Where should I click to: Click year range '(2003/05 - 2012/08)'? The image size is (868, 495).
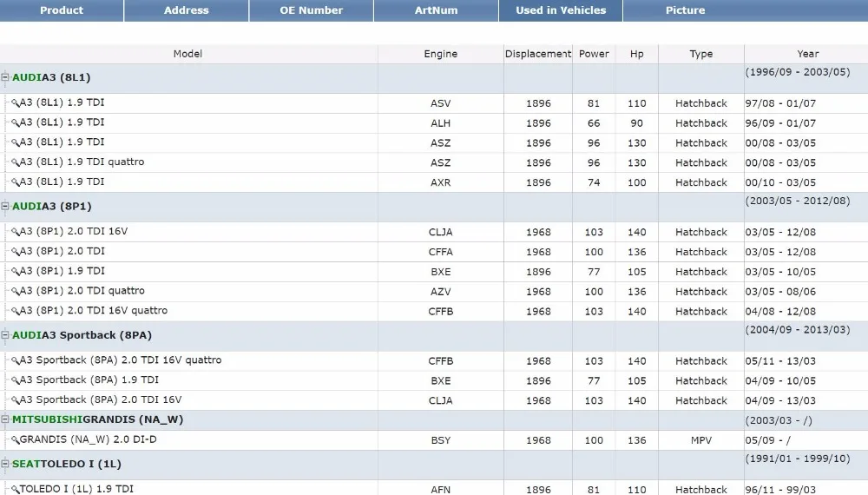pyautogui.click(x=798, y=201)
